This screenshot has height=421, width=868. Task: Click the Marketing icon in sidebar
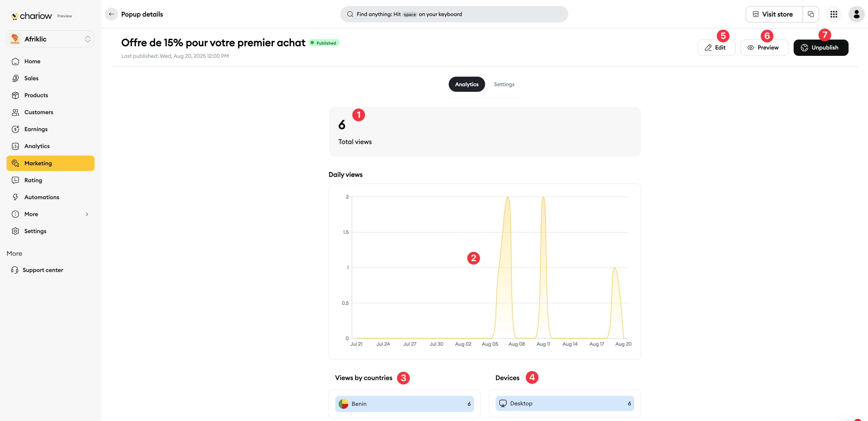[15, 163]
